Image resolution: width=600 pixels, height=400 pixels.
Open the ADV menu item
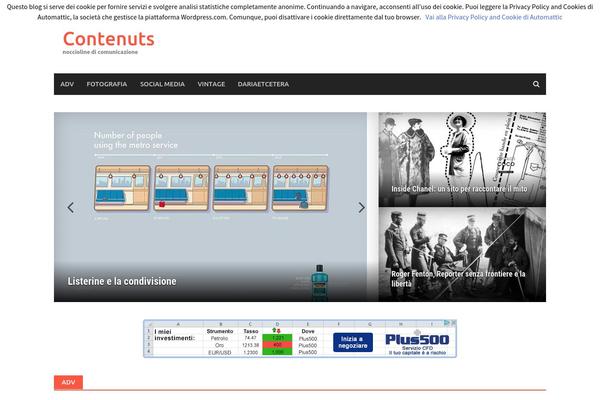tap(67, 84)
